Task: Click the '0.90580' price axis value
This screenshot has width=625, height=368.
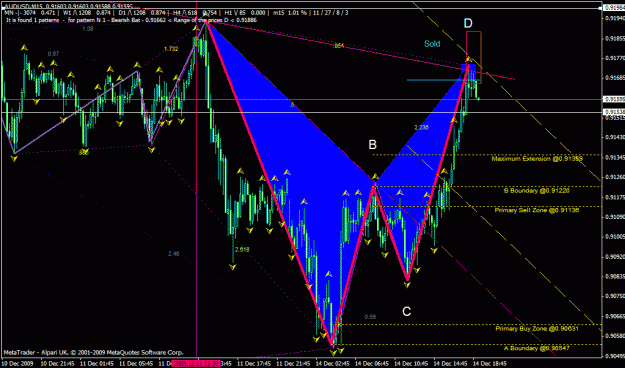Action: pos(614,336)
